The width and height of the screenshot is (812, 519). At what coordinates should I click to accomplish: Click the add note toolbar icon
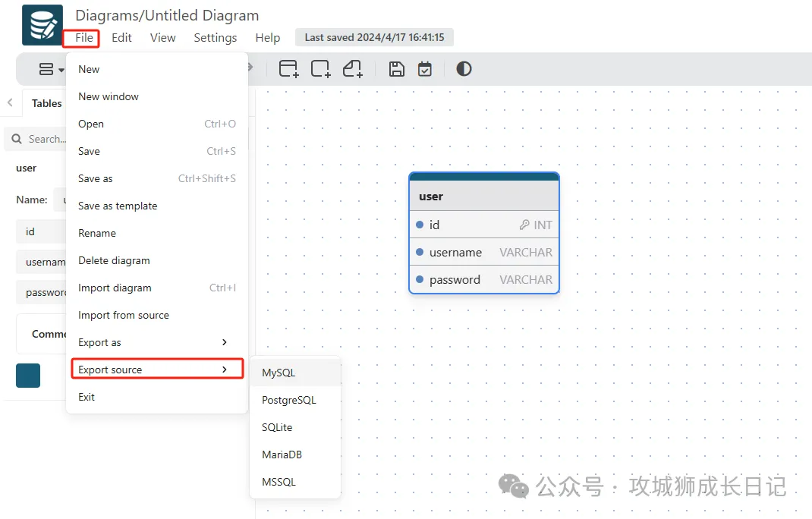pos(352,69)
